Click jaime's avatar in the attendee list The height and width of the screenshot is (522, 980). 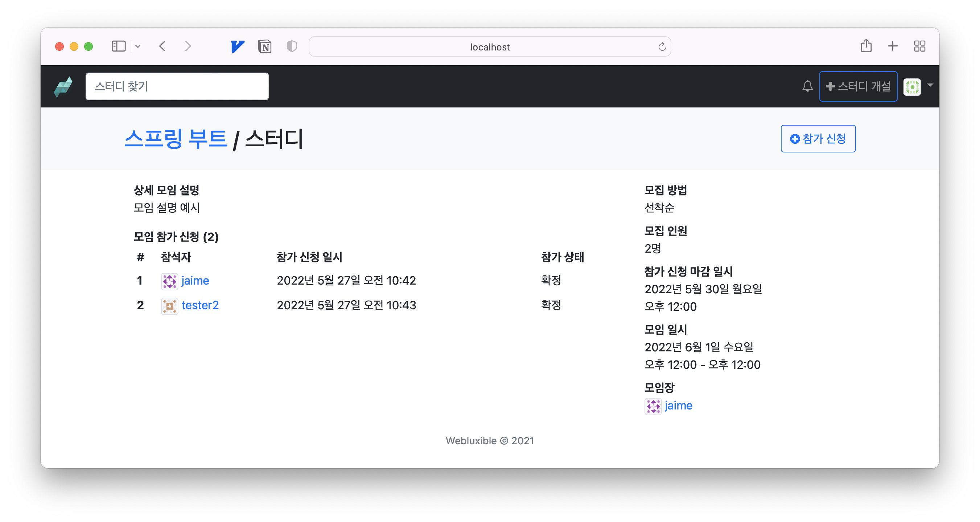pos(169,281)
